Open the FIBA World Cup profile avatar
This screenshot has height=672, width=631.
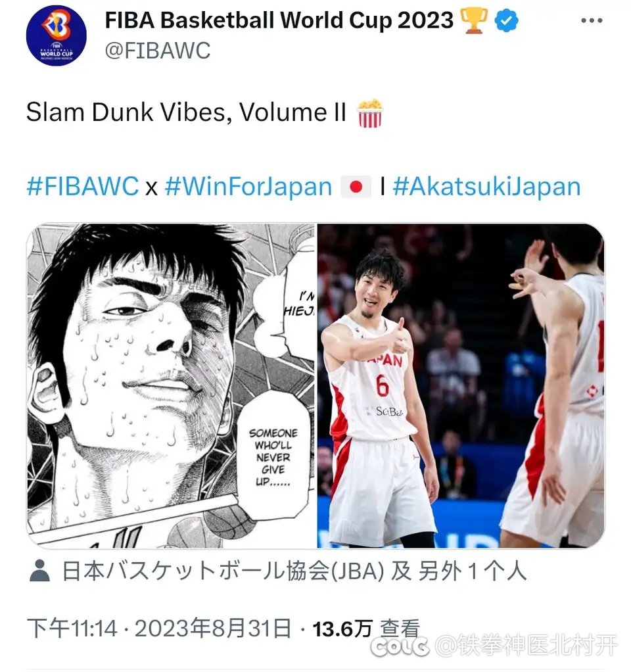pyautogui.click(x=56, y=35)
